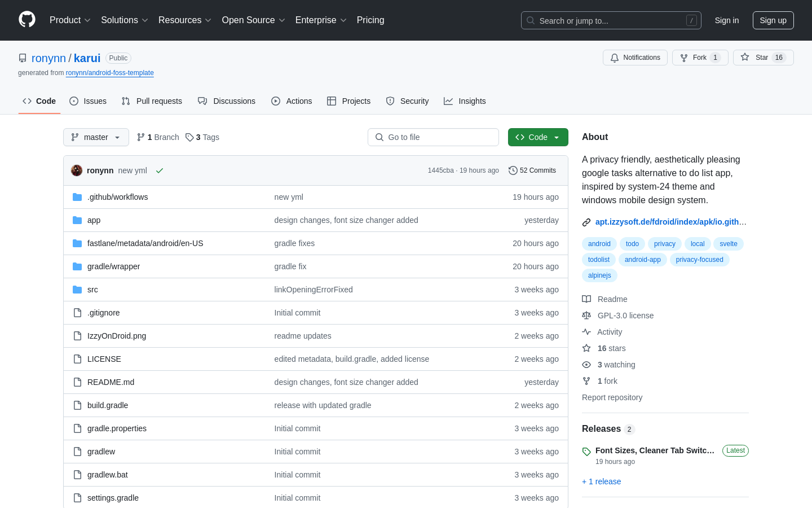
Task: Open Font Sizes, Cleaner Tab Switc… release
Action: click(655, 450)
